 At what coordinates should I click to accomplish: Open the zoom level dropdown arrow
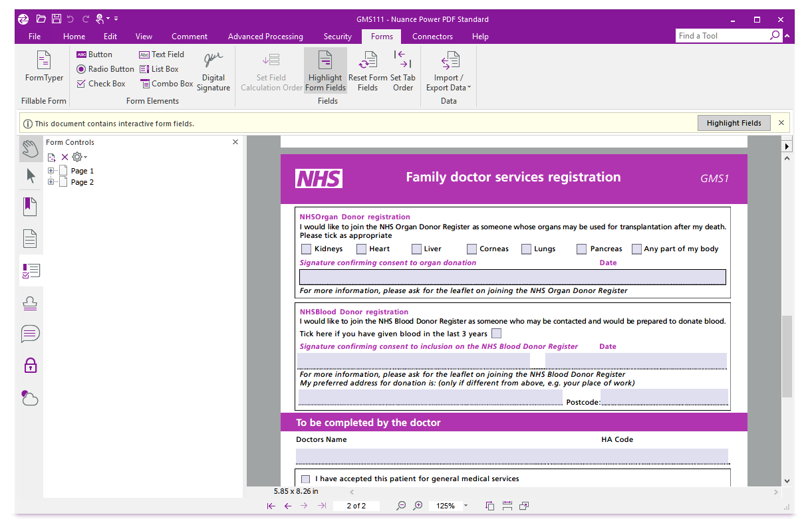[x=466, y=506]
